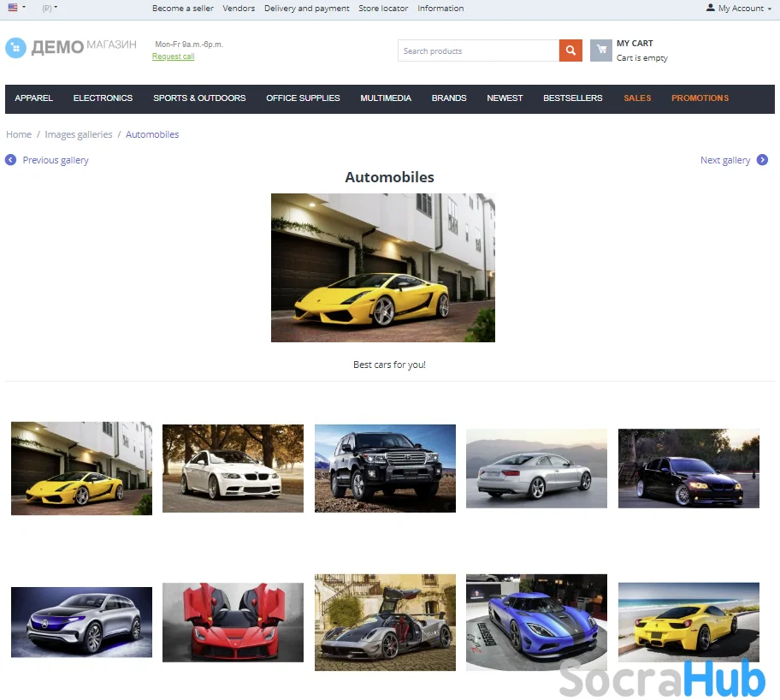Image resolution: width=780 pixels, height=700 pixels.
Task: Go to Images galleries breadcrumb
Action: (79, 134)
